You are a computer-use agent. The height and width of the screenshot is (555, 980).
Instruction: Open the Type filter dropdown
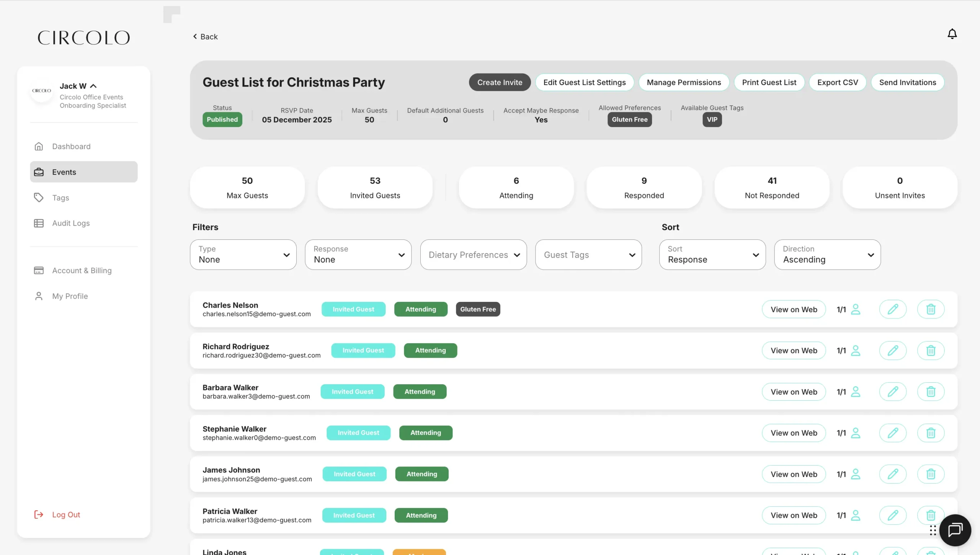(x=243, y=255)
